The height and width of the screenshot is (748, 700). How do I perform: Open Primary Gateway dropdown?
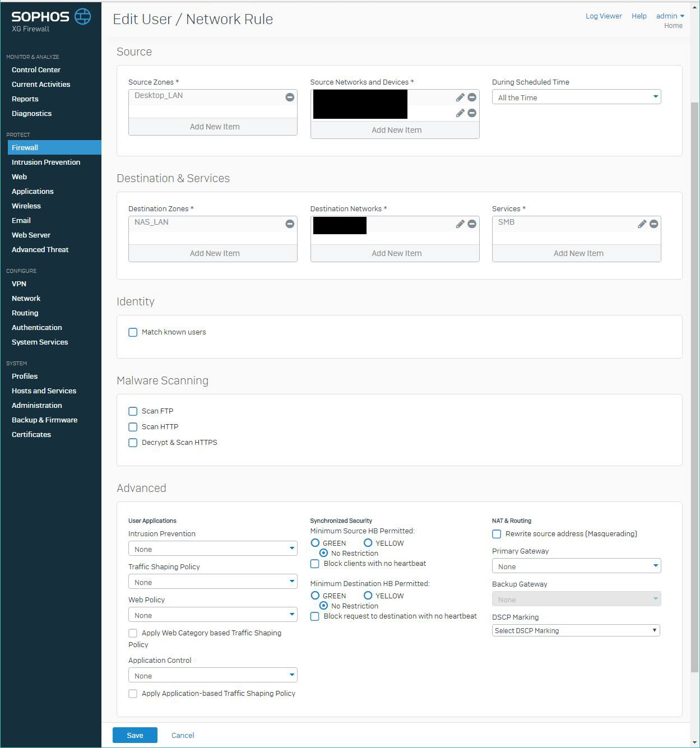pos(576,566)
